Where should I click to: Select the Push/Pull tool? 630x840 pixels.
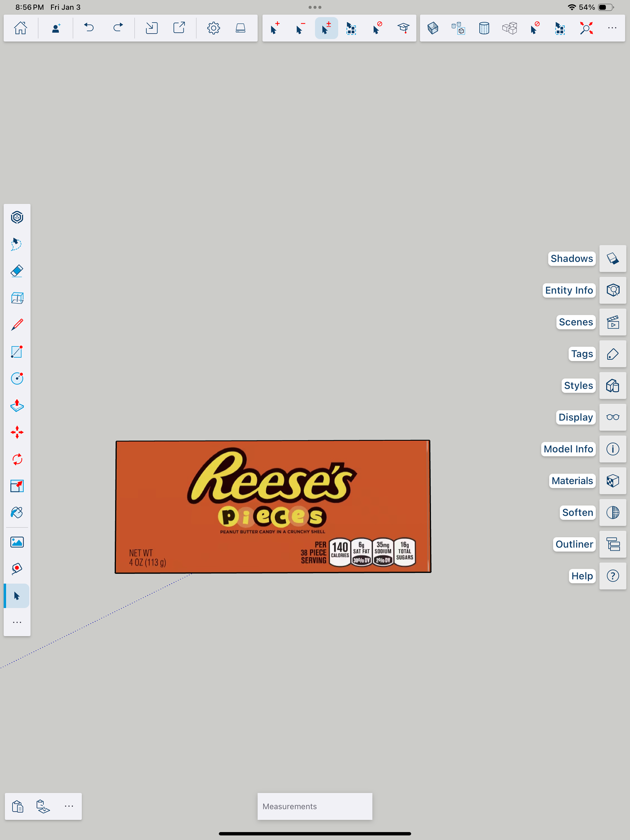[17, 406]
